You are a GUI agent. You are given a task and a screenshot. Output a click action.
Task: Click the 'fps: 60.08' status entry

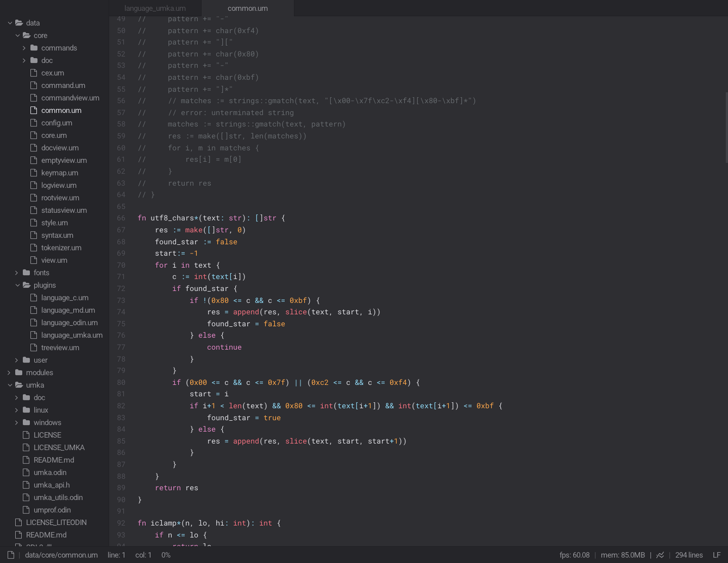[x=574, y=555]
